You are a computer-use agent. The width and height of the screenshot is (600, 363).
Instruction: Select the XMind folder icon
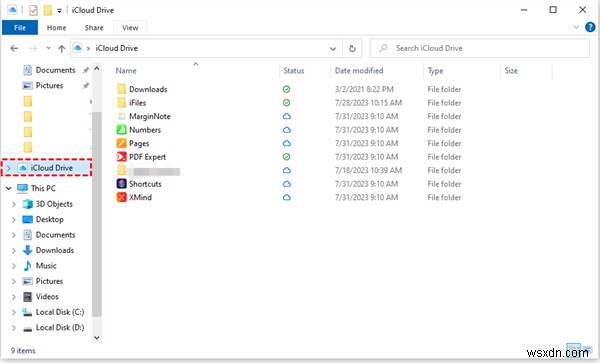pyautogui.click(x=121, y=197)
